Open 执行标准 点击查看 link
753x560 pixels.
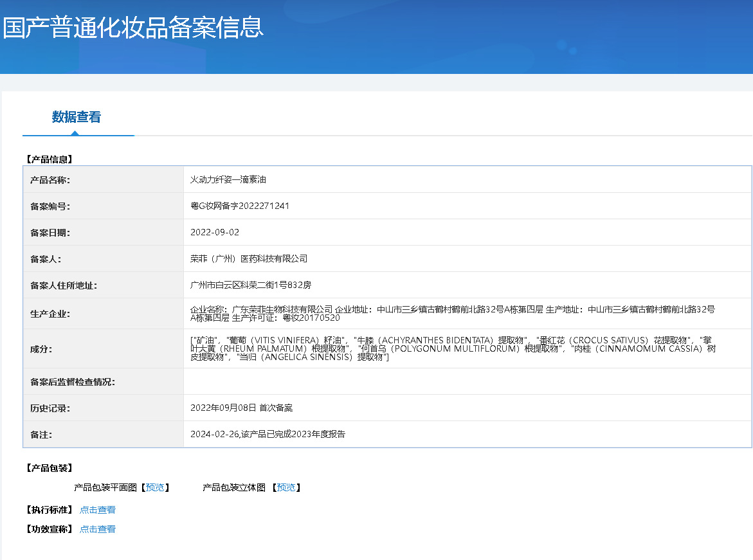click(x=98, y=510)
